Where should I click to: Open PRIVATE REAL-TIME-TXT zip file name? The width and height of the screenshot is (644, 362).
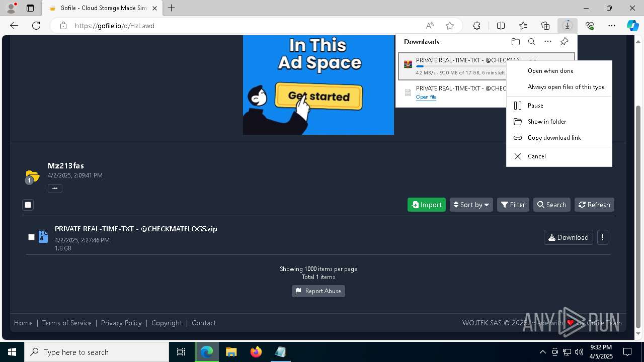(136, 229)
